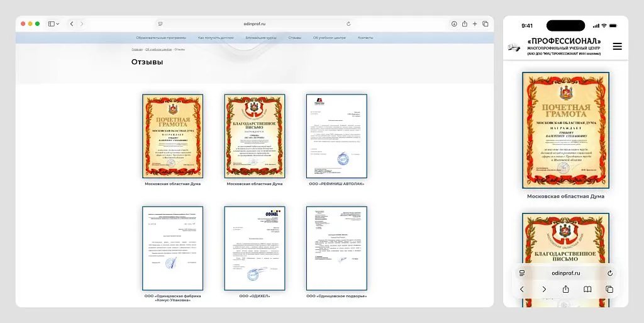Open Safari downloads in desktop toolbar
The image size is (644, 323).
point(454,24)
